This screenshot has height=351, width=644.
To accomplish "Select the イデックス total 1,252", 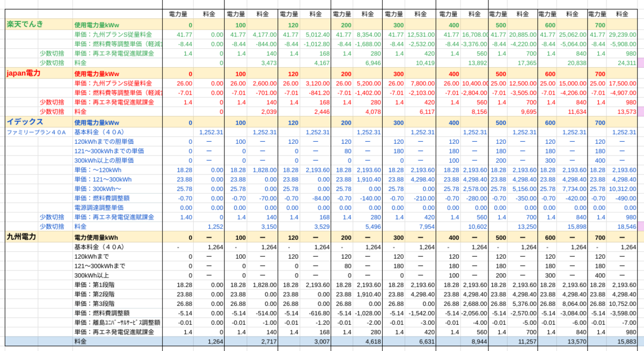I will tap(215, 226).
